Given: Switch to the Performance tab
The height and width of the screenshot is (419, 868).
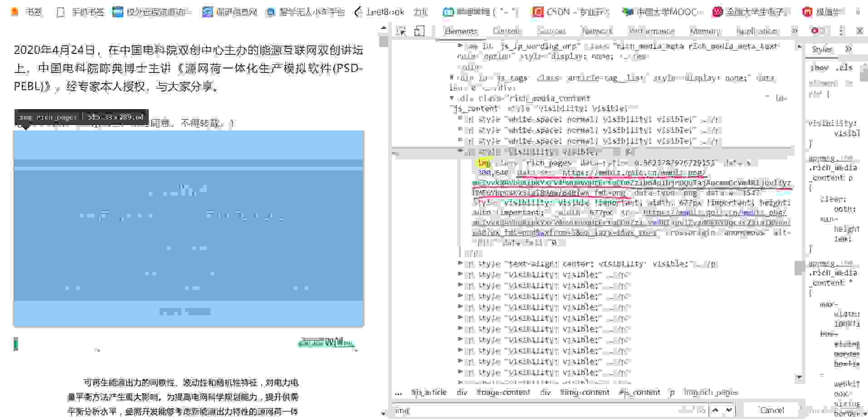Looking at the screenshot, I should tap(652, 31).
